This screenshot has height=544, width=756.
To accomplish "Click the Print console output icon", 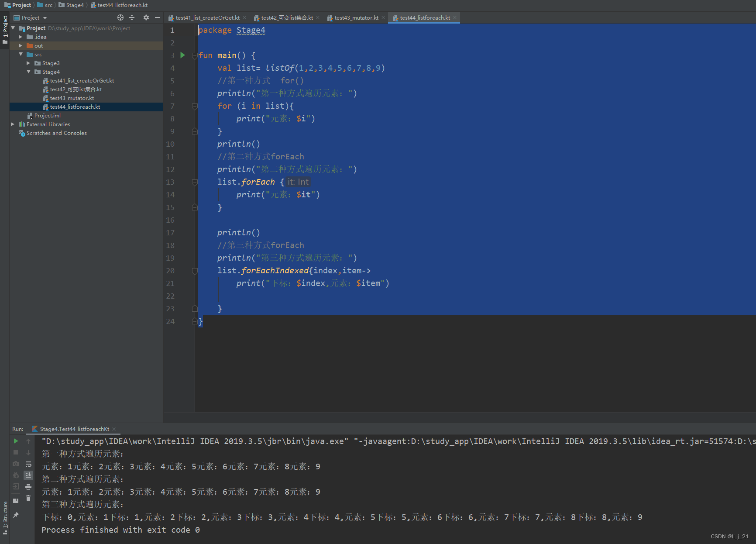I will tap(28, 487).
